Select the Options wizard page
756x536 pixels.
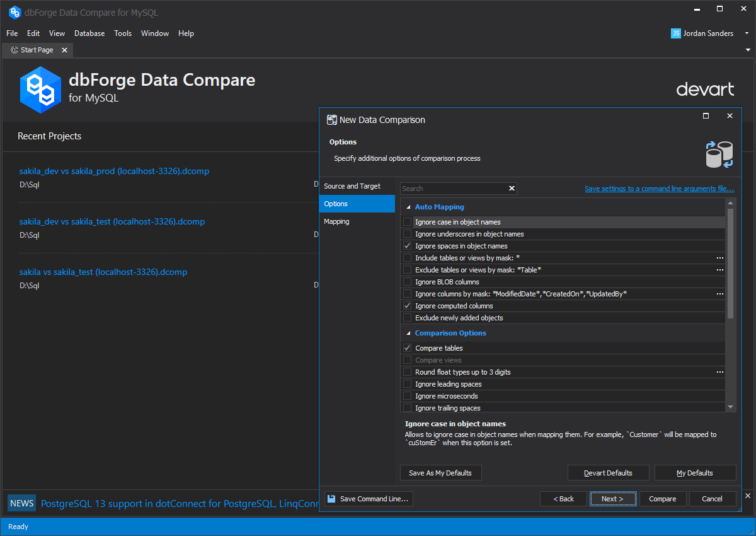(x=357, y=204)
